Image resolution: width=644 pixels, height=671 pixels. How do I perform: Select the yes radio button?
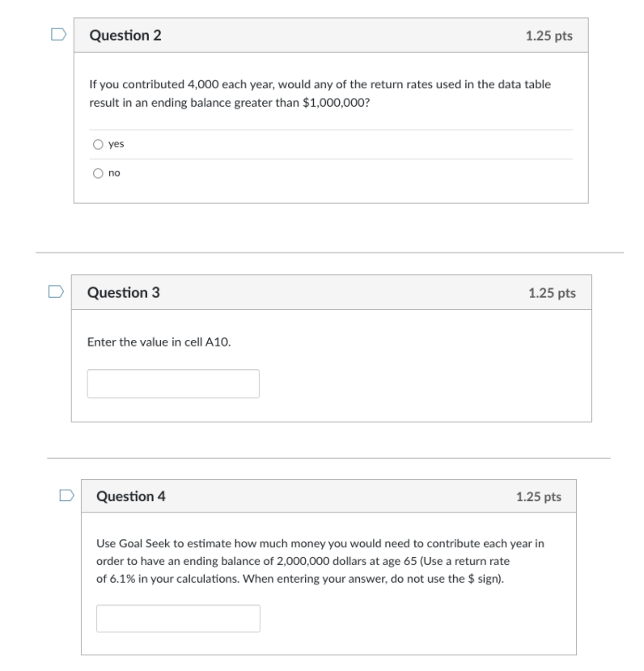pyautogui.click(x=97, y=145)
